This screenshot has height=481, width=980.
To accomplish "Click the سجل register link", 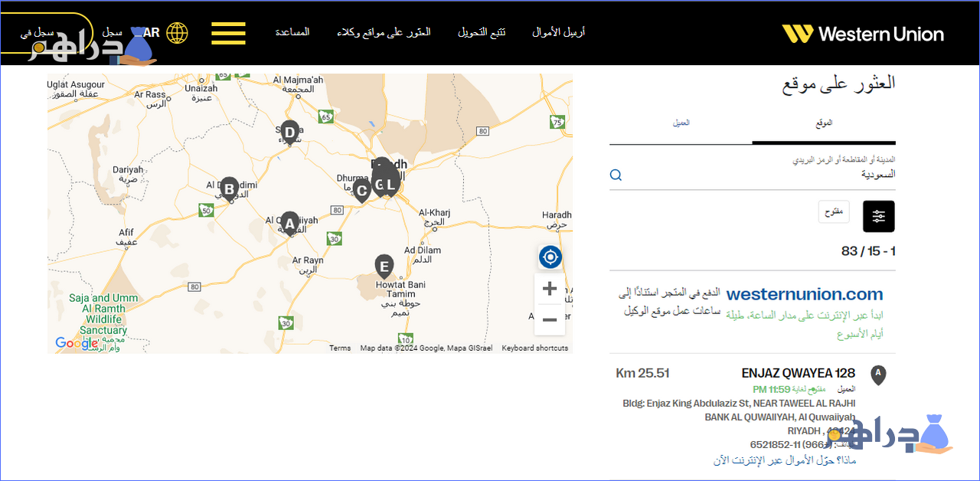I will point(112,33).
